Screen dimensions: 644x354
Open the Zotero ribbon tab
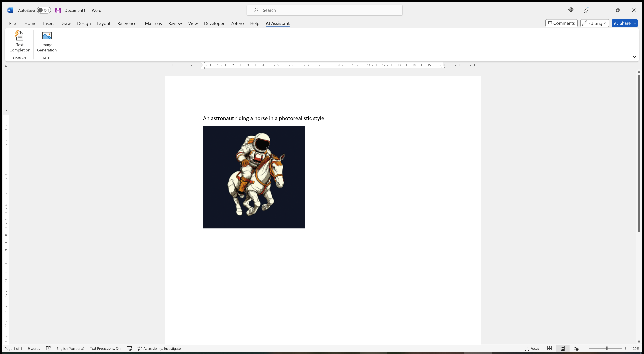coord(237,23)
